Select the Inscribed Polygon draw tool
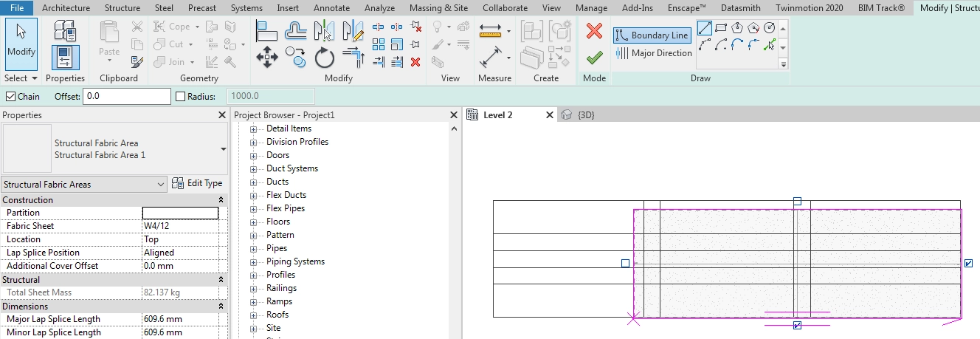 (737, 27)
